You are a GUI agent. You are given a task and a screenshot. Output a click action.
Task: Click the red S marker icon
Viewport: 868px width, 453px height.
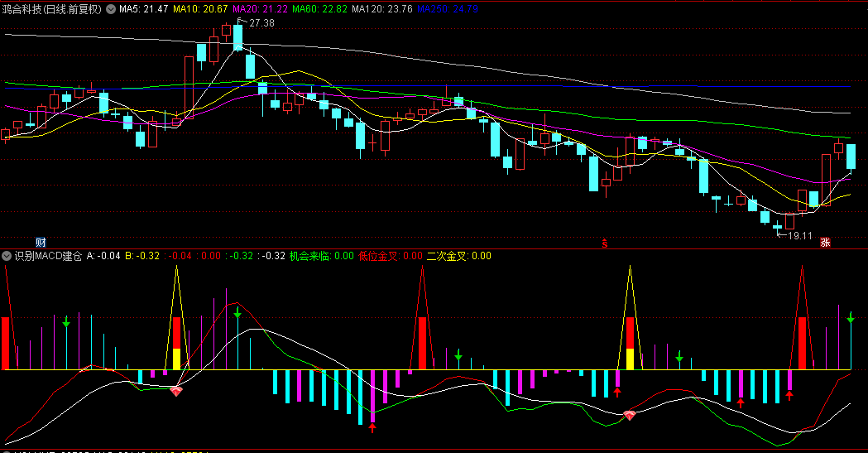pyautogui.click(x=605, y=243)
